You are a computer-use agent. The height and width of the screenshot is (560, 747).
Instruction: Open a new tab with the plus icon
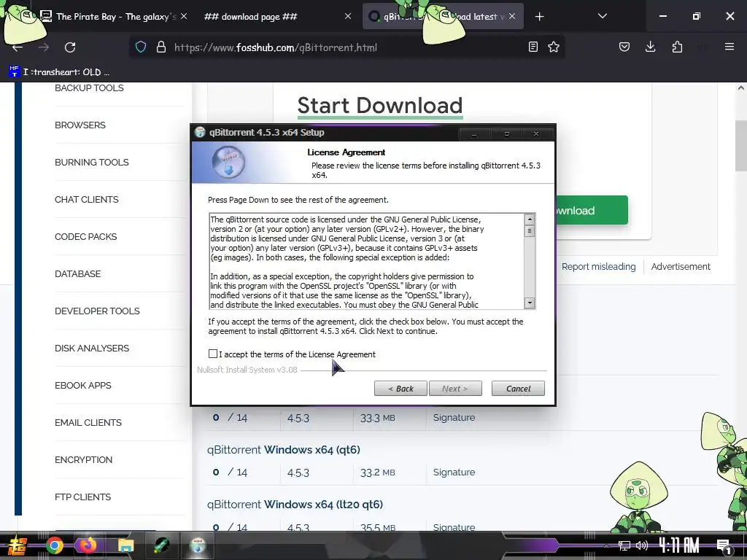(x=539, y=17)
